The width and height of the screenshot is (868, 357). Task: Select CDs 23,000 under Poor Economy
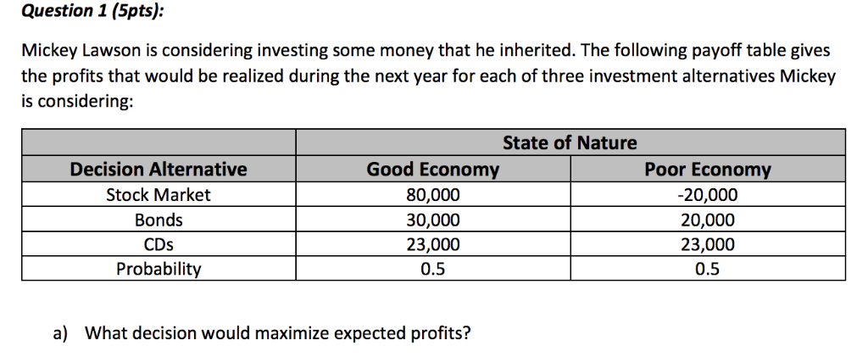708,244
